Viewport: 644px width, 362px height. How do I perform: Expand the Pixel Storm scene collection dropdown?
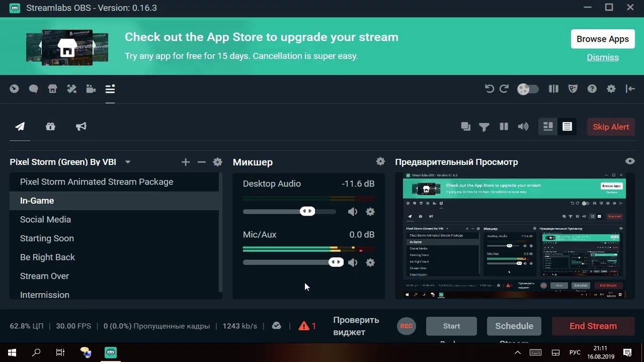pyautogui.click(x=128, y=162)
